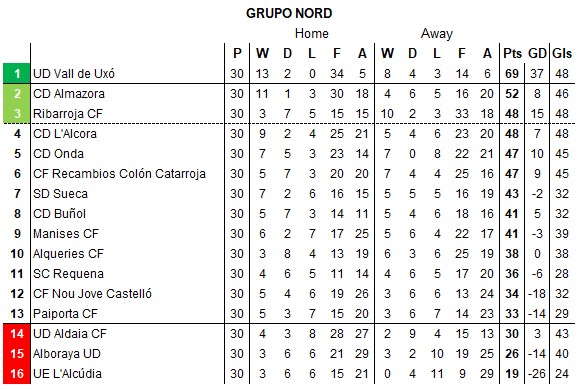
Task: Click the green position 1 cell
Action: (17, 73)
